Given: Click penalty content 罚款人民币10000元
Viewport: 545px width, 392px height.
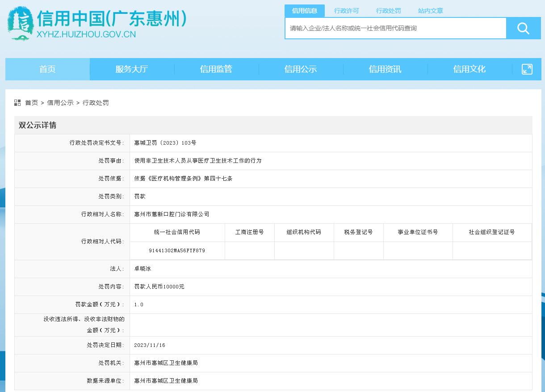Looking at the screenshot, I should 159,287.
